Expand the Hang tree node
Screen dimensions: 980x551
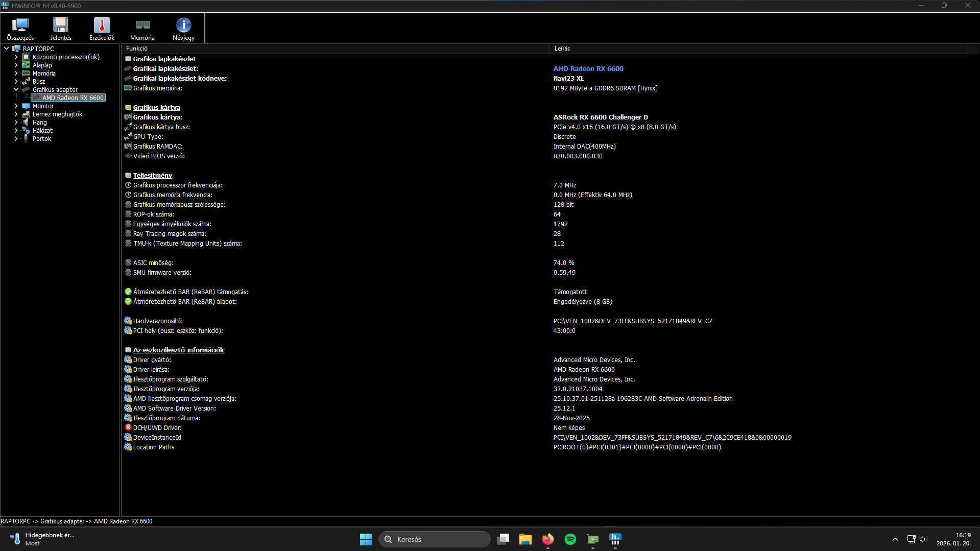[x=16, y=123]
